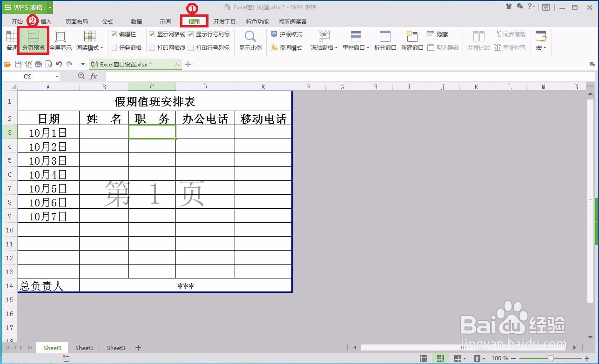Click column header D
599x364 pixels.
pos(205,87)
